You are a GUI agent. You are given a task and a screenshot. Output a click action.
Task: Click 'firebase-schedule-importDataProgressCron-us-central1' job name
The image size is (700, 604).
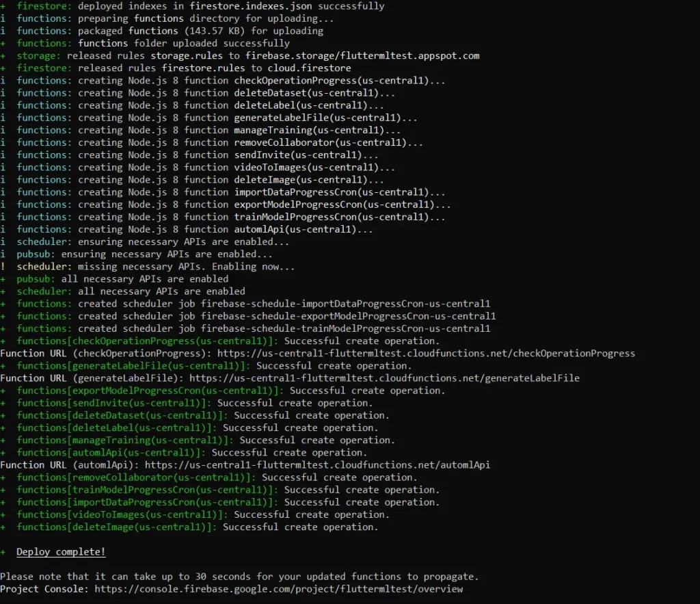click(x=345, y=304)
